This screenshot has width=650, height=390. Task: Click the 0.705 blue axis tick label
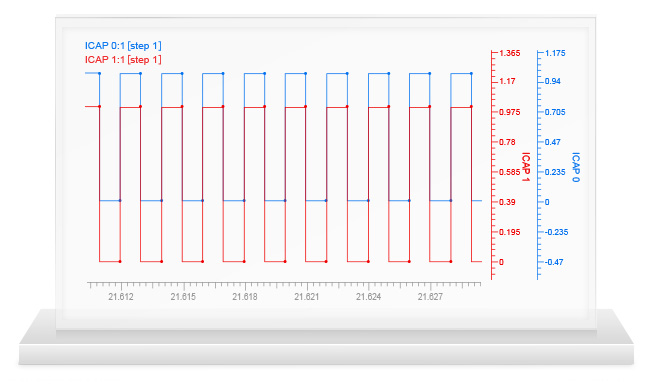(555, 112)
